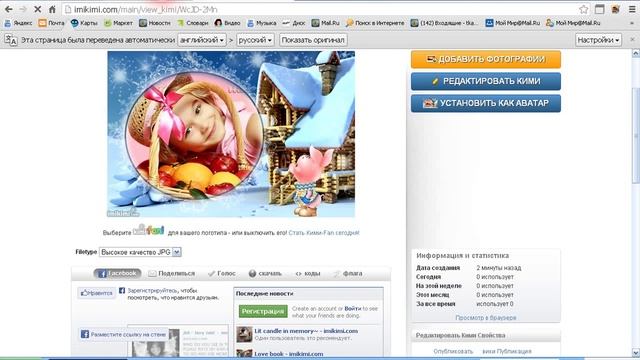Click the Facebook Нравится like button
Image resolution: width=640 pixels, height=360 pixels.
97,293
